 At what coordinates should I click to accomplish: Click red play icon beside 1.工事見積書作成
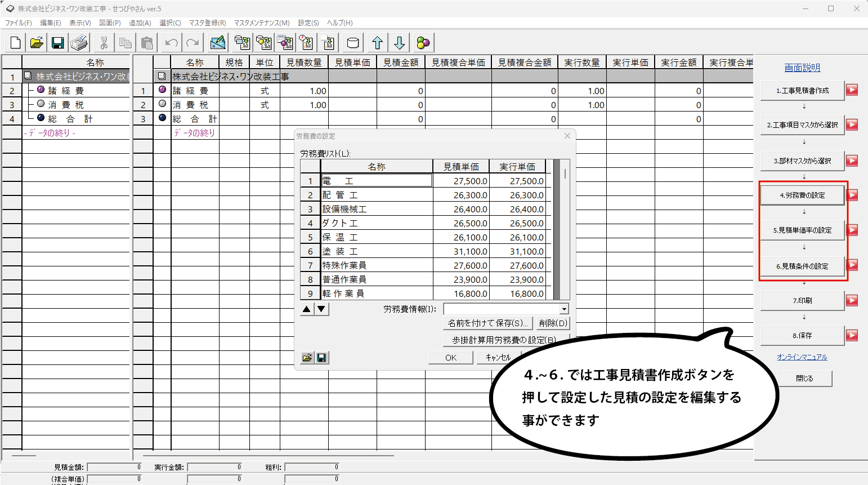click(x=852, y=90)
